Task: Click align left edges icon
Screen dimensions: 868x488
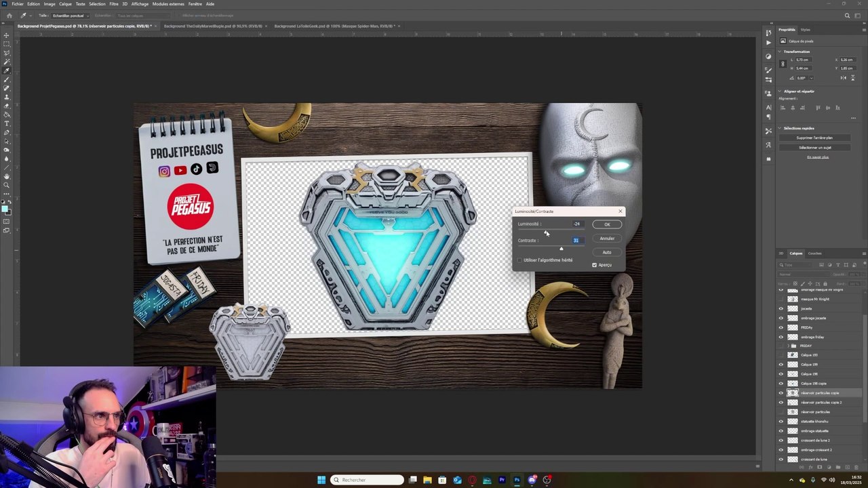Action: [x=783, y=108]
